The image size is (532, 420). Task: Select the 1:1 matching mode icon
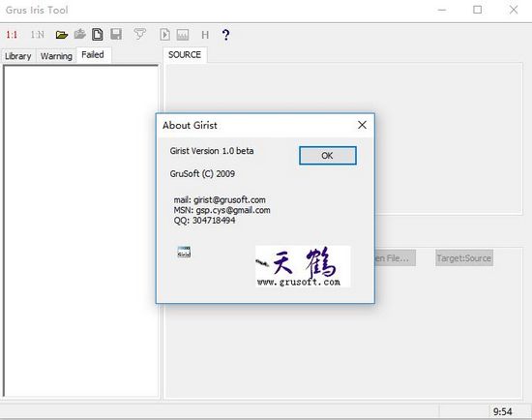click(12, 35)
